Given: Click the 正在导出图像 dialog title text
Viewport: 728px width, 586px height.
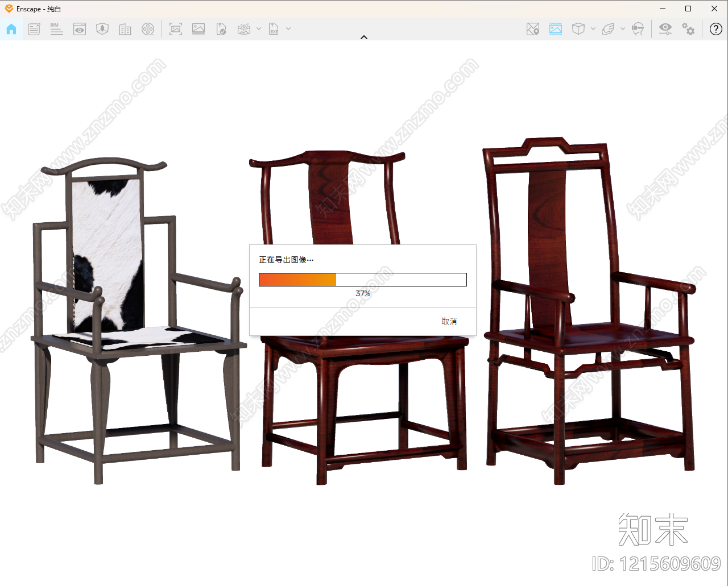Looking at the screenshot, I should click(x=286, y=260).
